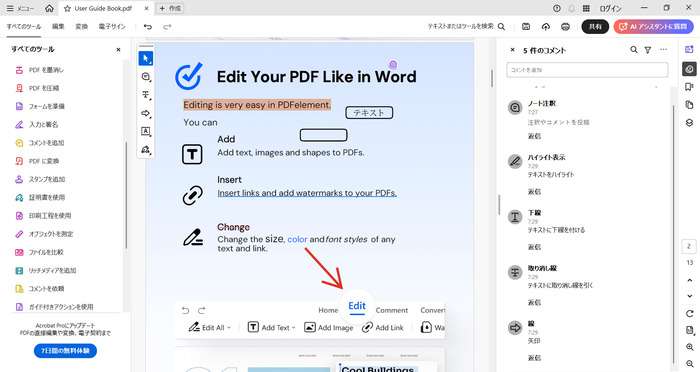Open the AI assistant panel in right rail
This screenshot has width=700, height=372.
tap(689, 50)
